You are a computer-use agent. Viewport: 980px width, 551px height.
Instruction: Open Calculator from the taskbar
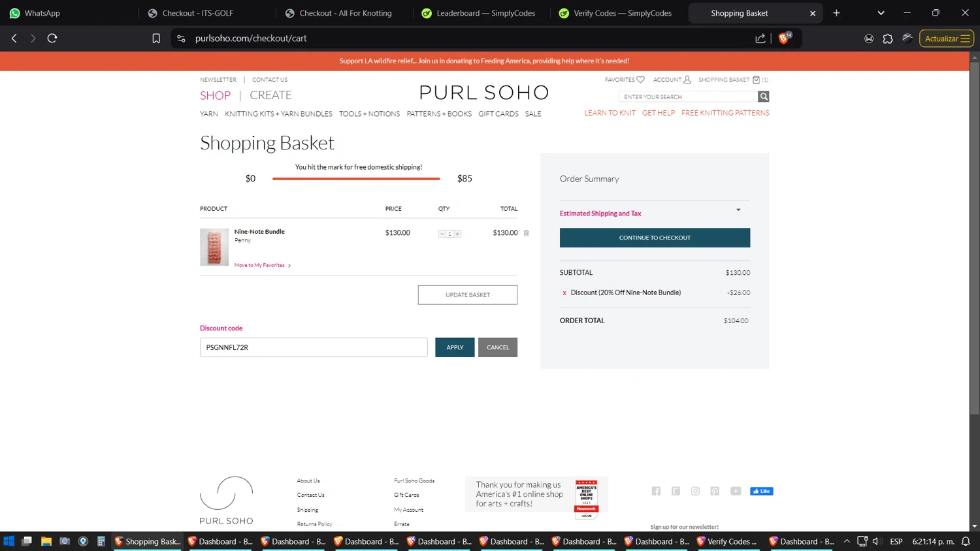tap(101, 541)
